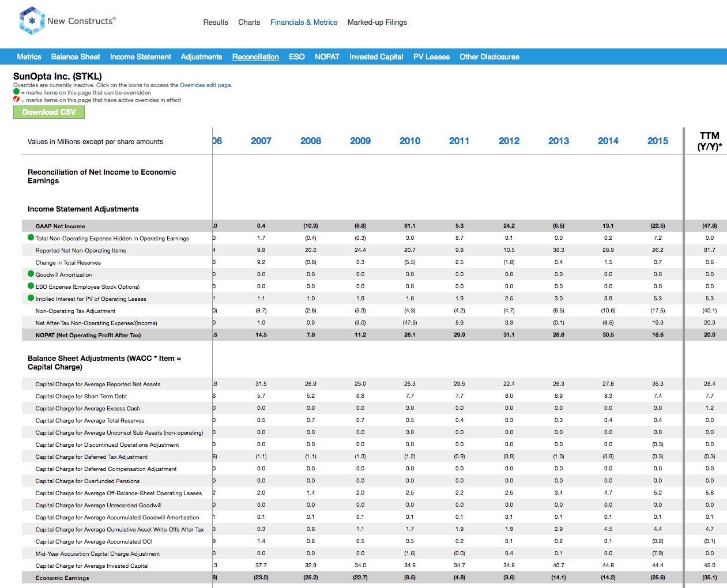Select the GAAP Net Income row label

tap(60, 227)
